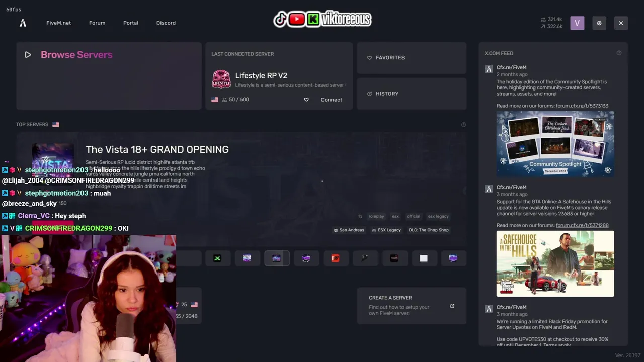The width and height of the screenshot is (644, 362).
Task: Click Cfx.re/FiveM name on Safehouse post
Action: pos(511,187)
